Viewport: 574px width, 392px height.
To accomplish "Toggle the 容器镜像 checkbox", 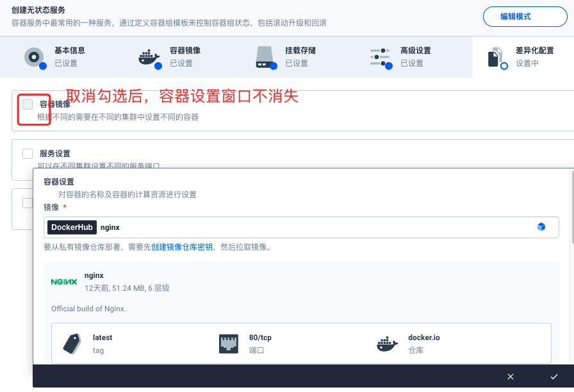I will point(28,104).
